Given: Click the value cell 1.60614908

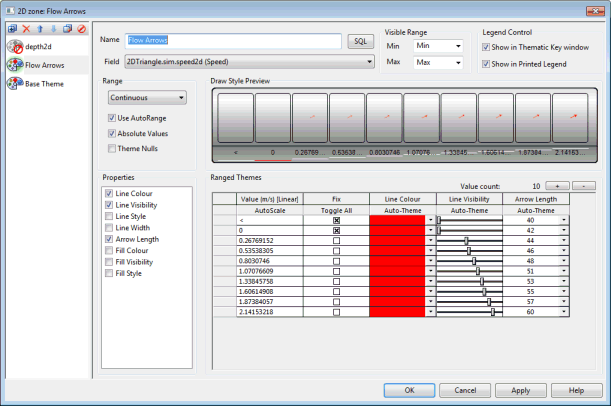Looking at the screenshot, I should click(270, 291).
